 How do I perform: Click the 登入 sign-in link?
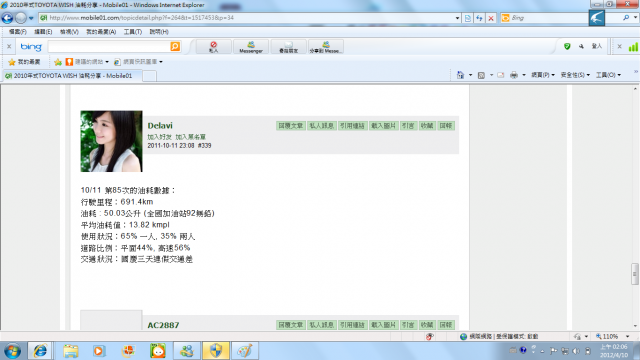click(x=597, y=47)
